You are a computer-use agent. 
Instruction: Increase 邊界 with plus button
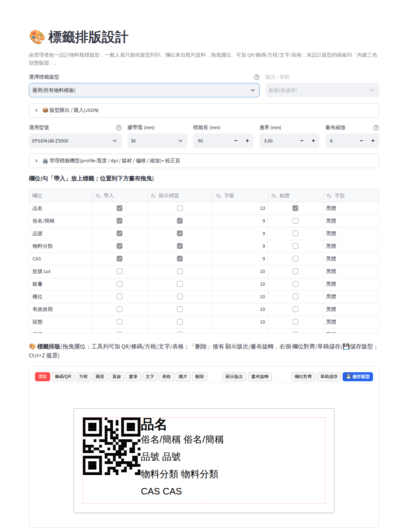[x=313, y=141]
